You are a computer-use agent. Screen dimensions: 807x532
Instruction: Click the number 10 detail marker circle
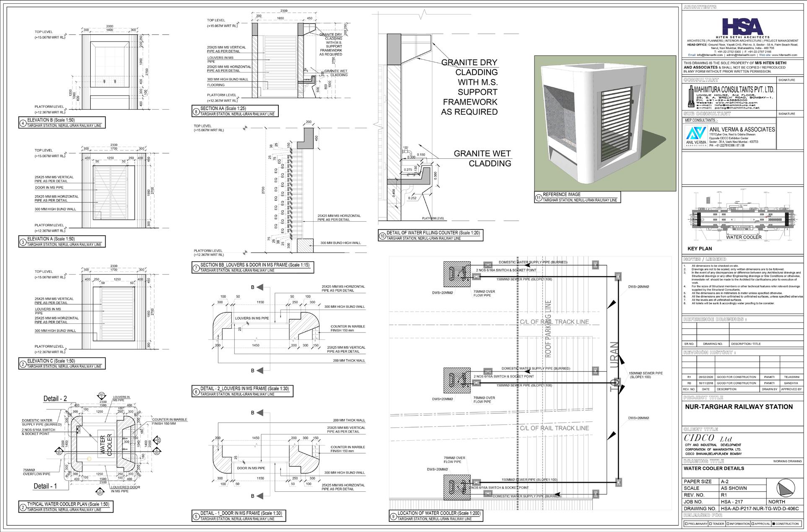(382, 236)
